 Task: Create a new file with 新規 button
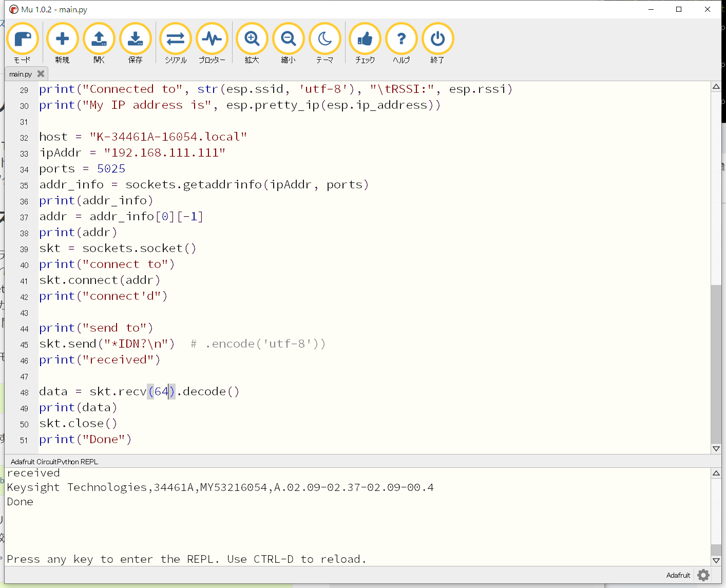tap(62, 43)
